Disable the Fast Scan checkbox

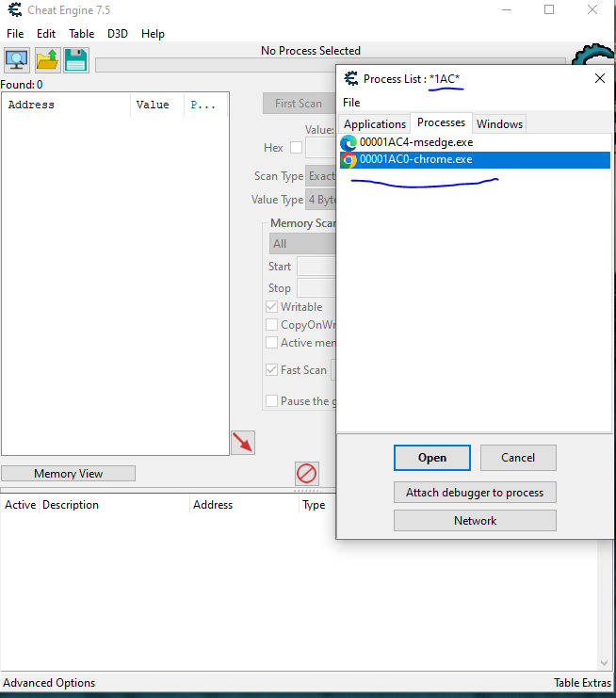click(x=271, y=369)
